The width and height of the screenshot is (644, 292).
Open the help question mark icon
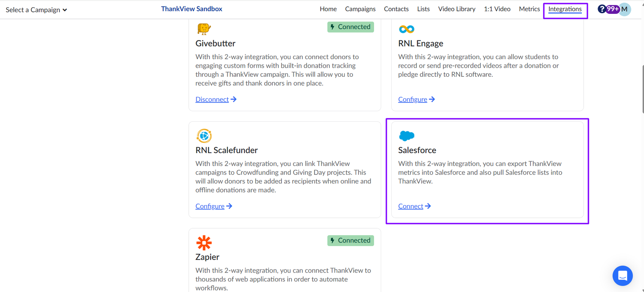click(x=601, y=9)
